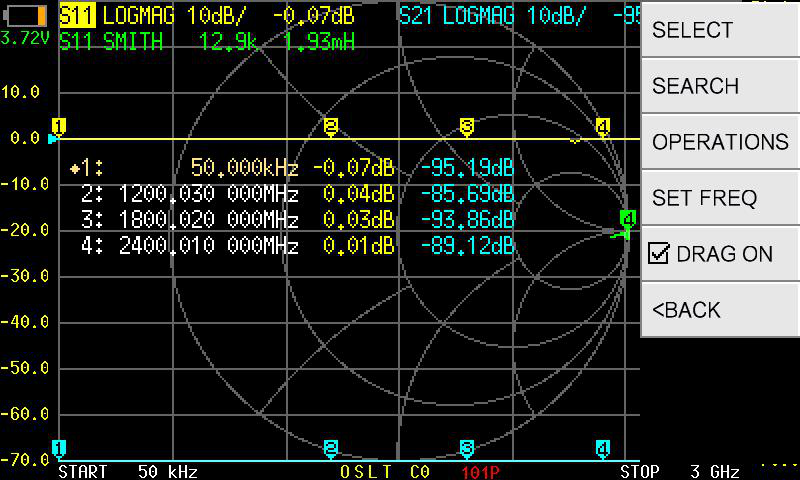Screen dimensions: 800x480
Task: Tap the 0.04dB S11 marker value
Action: point(359,194)
